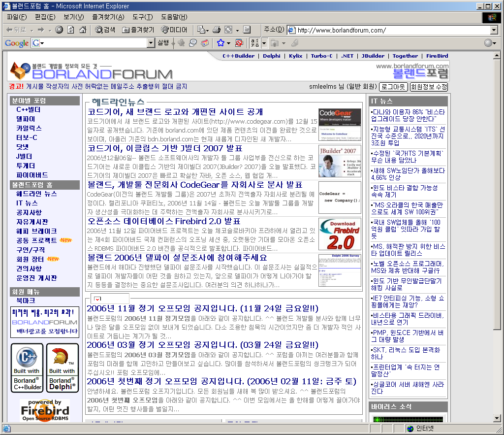
Task: Click the Built with Borland C++Builder badge
Action: pyautogui.click(x=27, y=368)
